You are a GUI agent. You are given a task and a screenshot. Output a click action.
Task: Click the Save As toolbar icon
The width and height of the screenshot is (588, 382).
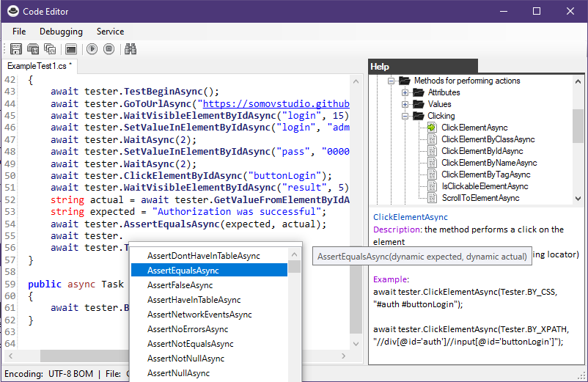click(33, 49)
